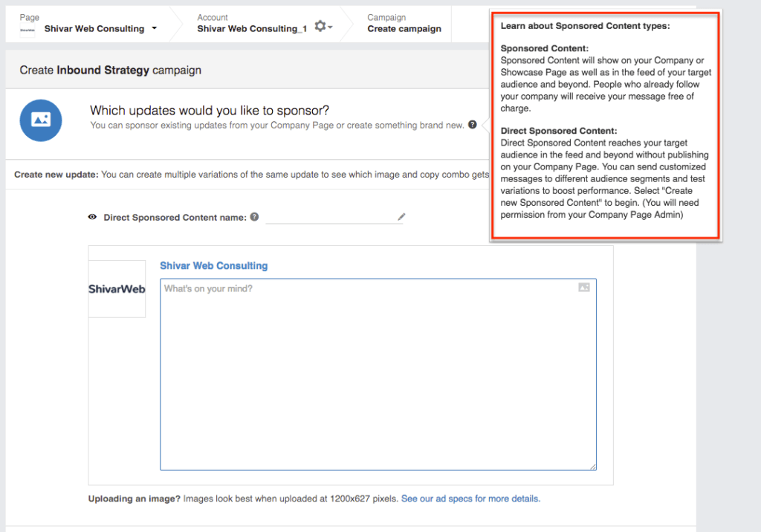Click the blue sponsored content image icon

pyautogui.click(x=41, y=120)
